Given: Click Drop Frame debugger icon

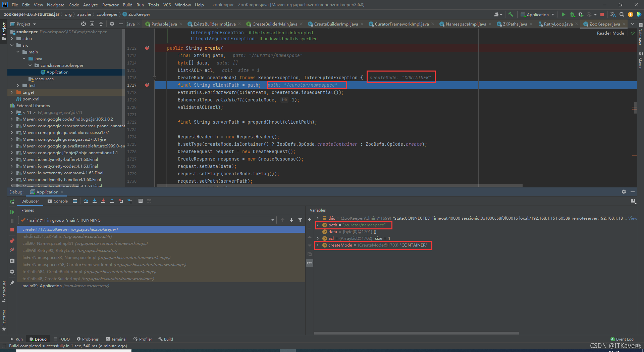Looking at the screenshot, I should point(121,201).
